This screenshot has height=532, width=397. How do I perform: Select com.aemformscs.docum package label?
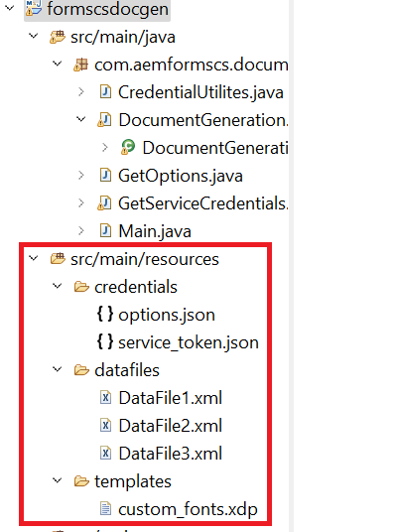pyautogui.click(x=192, y=65)
